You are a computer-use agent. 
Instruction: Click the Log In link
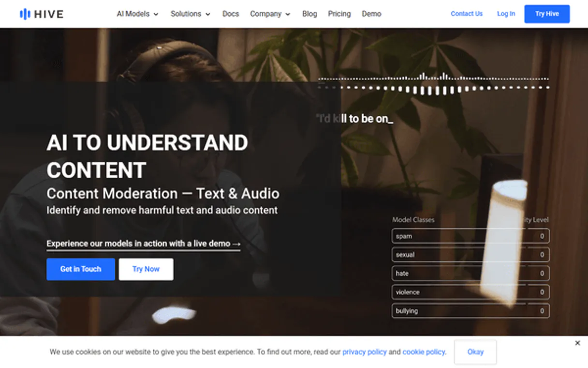coord(506,14)
